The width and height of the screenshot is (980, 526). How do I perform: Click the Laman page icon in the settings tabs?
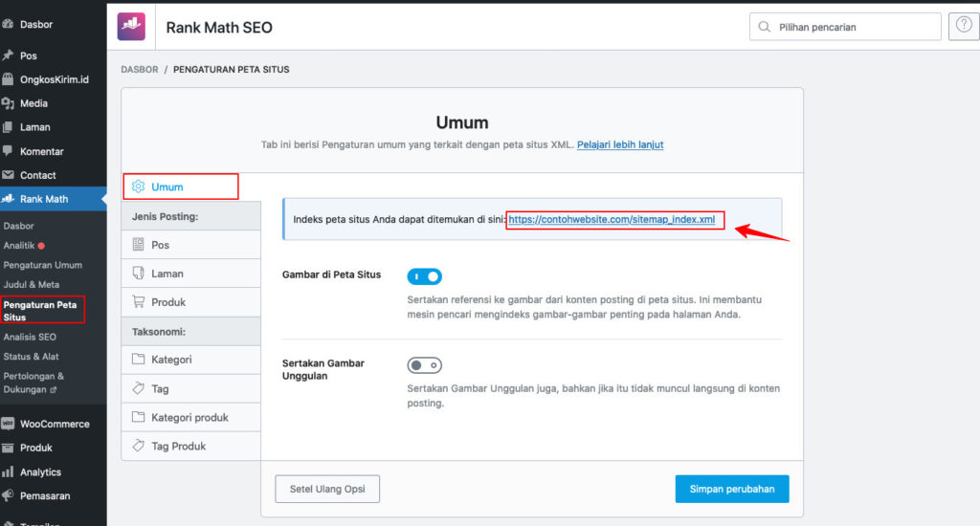click(x=138, y=273)
